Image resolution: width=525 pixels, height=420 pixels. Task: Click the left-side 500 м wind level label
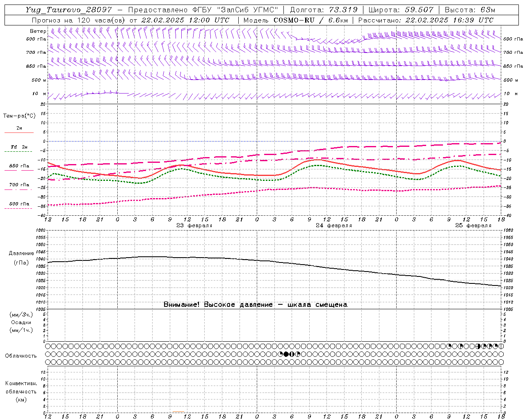click(39, 80)
